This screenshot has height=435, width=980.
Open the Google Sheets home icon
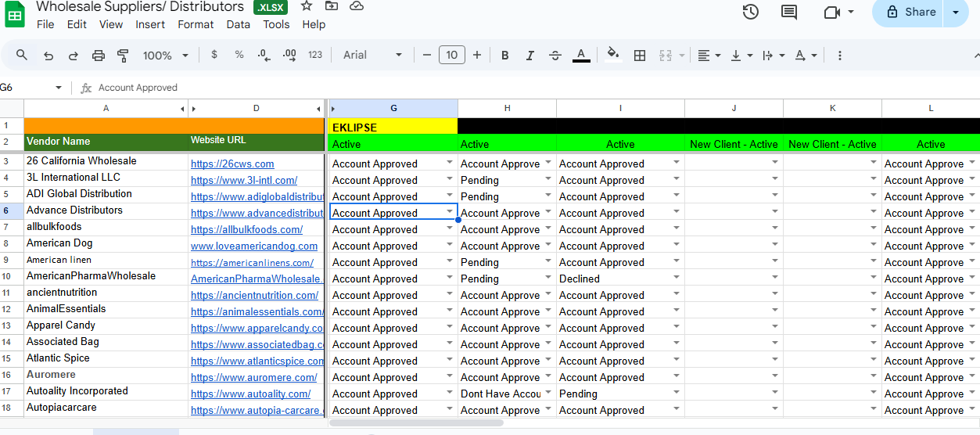pyautogui.click(x=15, y=14)
